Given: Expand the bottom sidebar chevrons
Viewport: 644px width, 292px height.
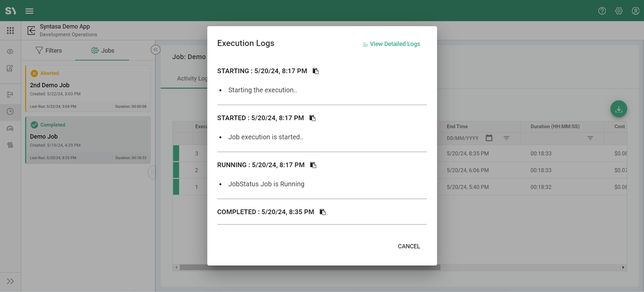Looking at the screenshot, I should tap(10, 281).
